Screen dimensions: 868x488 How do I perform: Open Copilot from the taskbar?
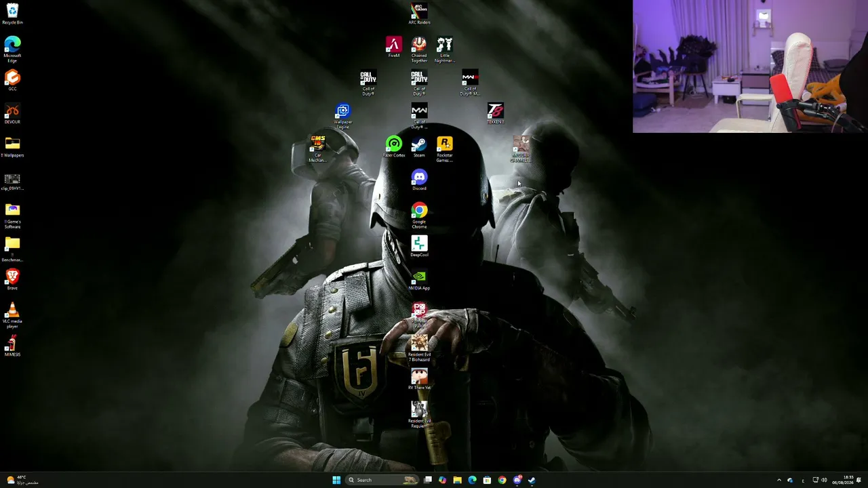[443, 480]
